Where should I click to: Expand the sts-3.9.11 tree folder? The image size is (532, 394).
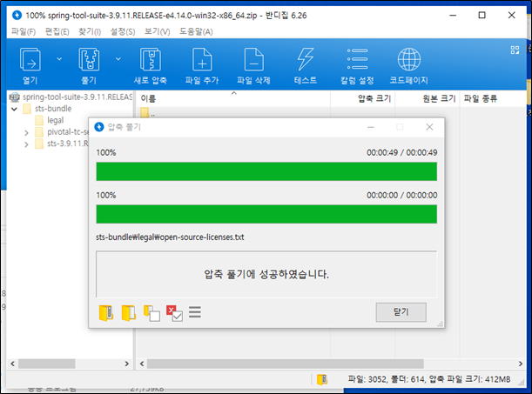coord(26,144)
